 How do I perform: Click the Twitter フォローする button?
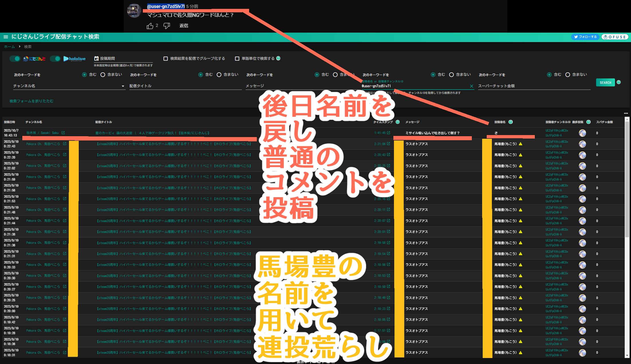pyautogui.click(x=585, y=37)
